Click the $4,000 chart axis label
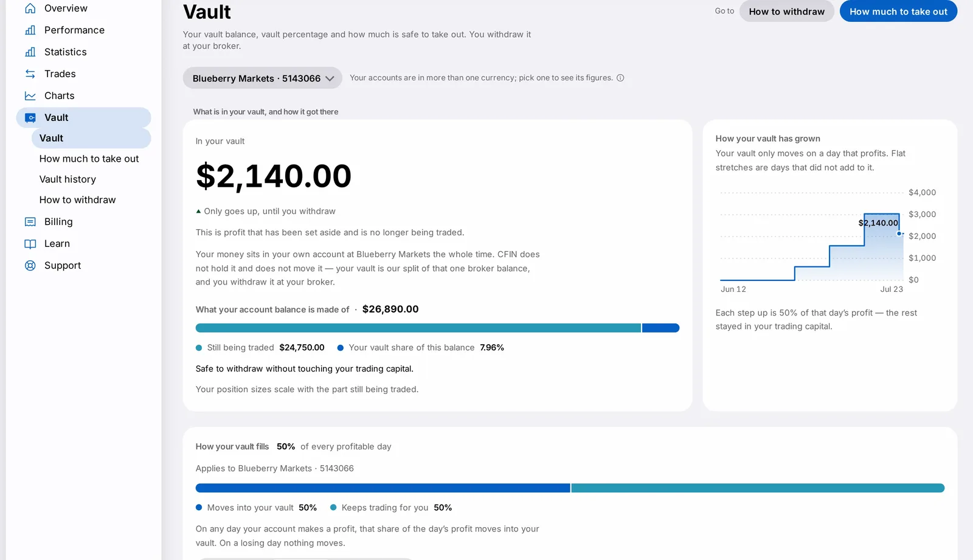973x560 pixels. tap(923, 193)
